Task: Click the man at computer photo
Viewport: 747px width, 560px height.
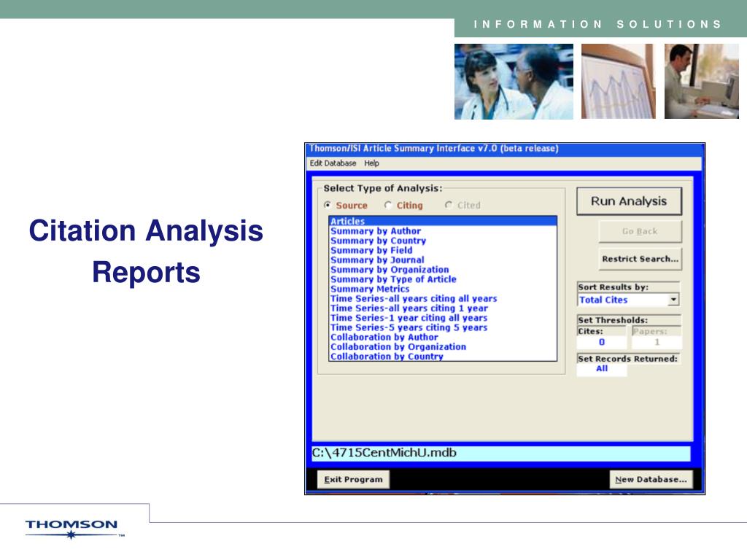Action: 702,82
